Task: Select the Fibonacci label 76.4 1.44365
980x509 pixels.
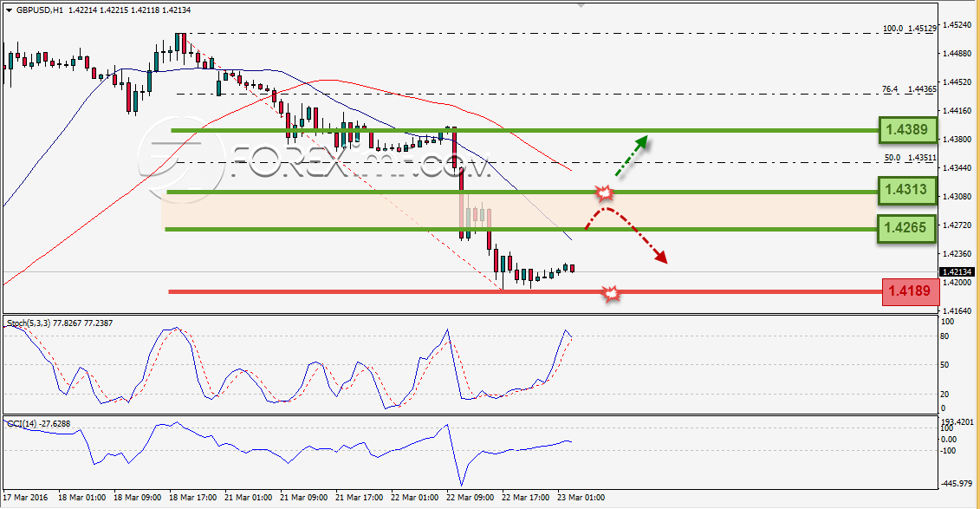Action: coord(909,89)
